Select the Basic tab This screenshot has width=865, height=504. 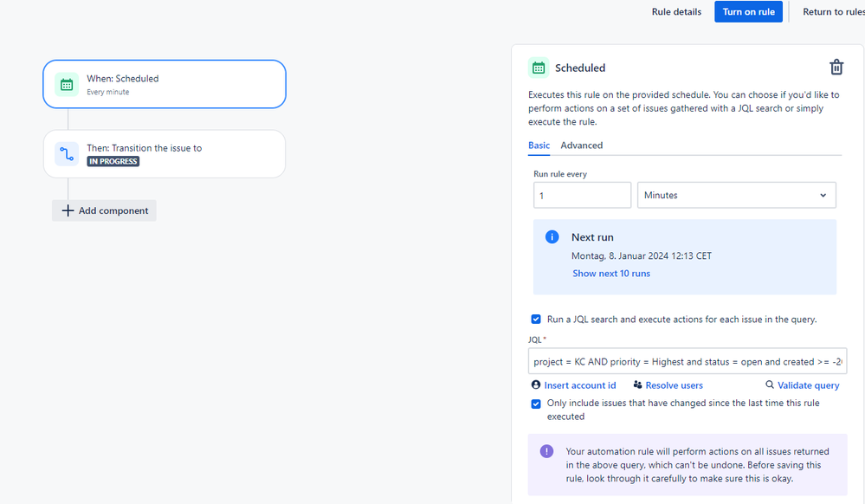click(539, 145)
